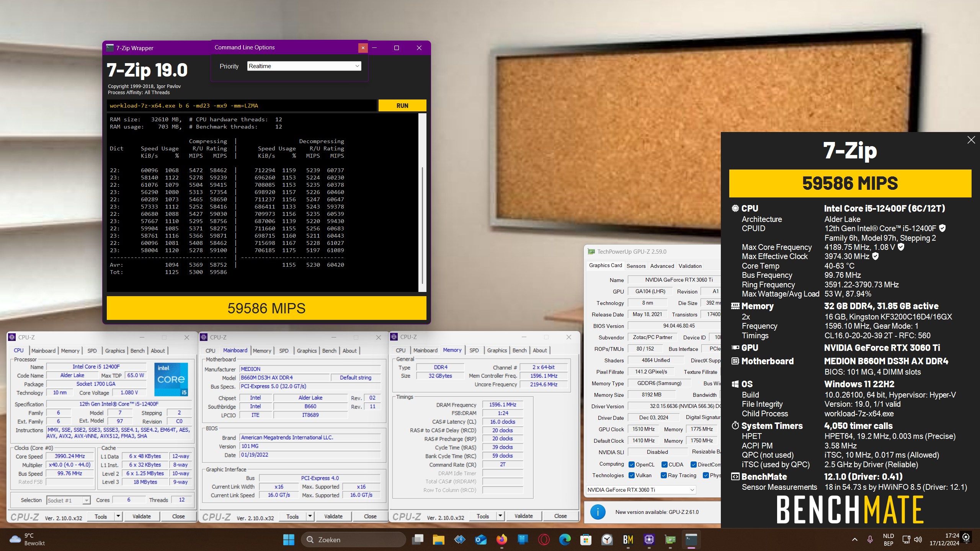
Task: Open volume control in system tray
Action: pos(918,540)
